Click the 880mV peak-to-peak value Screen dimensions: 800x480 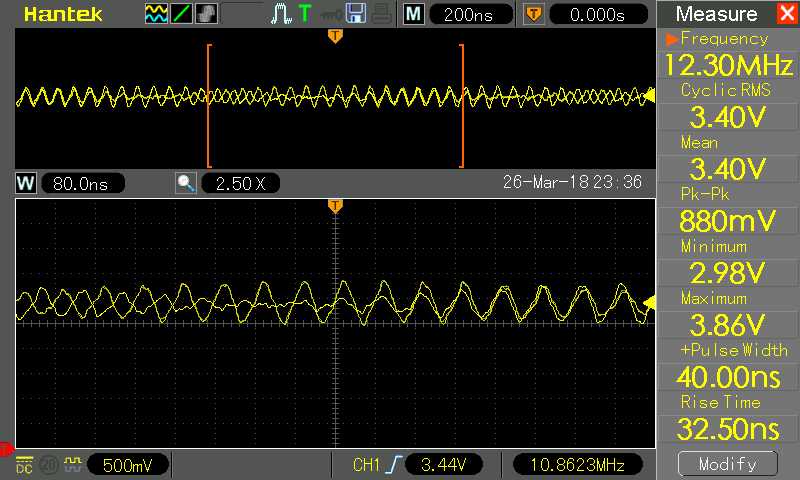click(x=728, y=221)
